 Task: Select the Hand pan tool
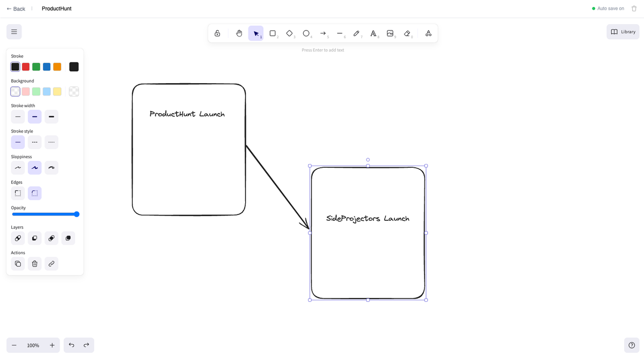(x=239, y=33)
